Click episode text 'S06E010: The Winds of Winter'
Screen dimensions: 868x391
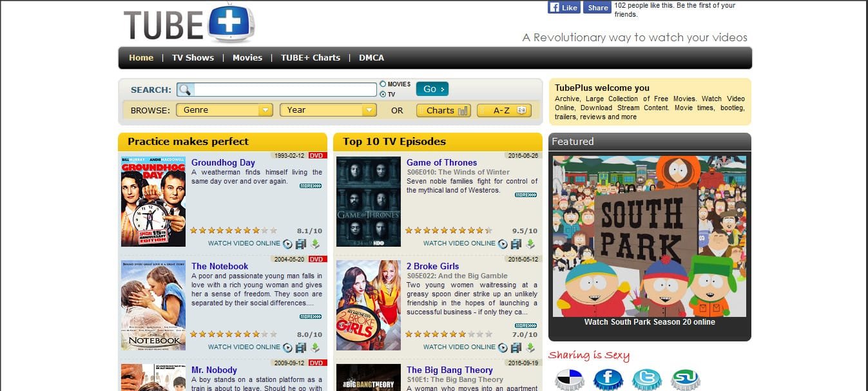pyautogui.click(x=458, y=173)
